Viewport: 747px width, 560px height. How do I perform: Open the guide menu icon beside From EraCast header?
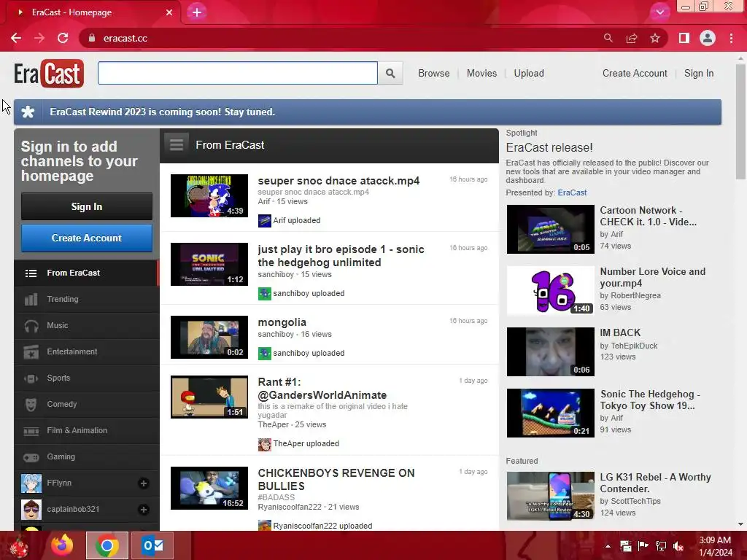(177, 145)
